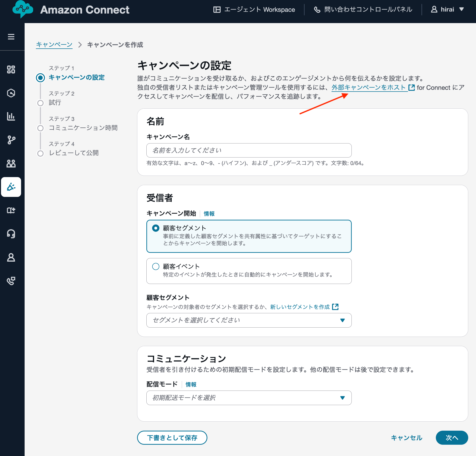Click the Amazon Connect cloud logo
The width and height of the screenshot is (476, 456).
(x=23, y=9)
